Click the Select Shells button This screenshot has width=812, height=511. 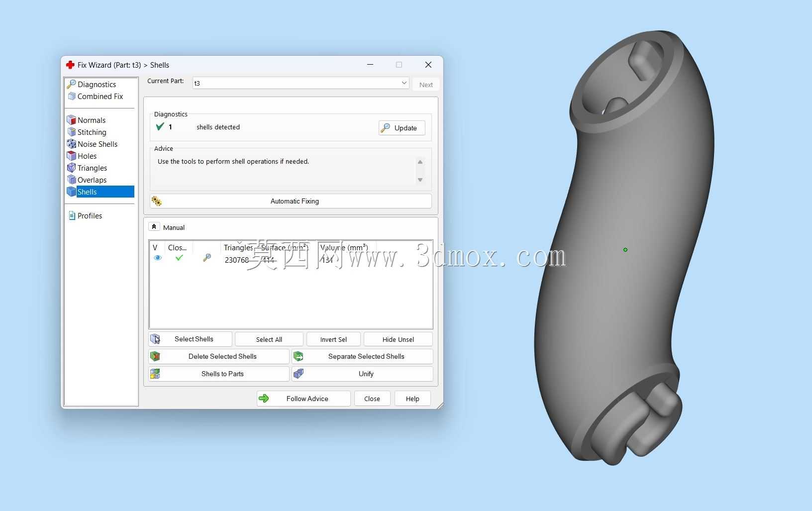[x=190, y=339]
